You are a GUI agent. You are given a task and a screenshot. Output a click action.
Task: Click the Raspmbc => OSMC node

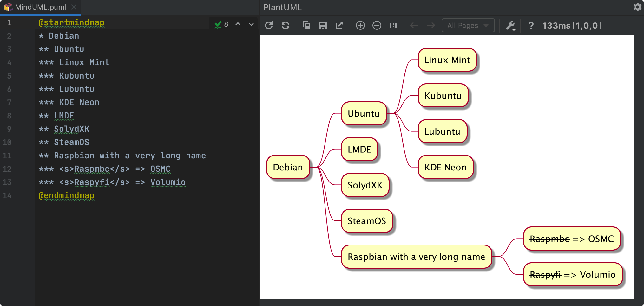(572, 239)
